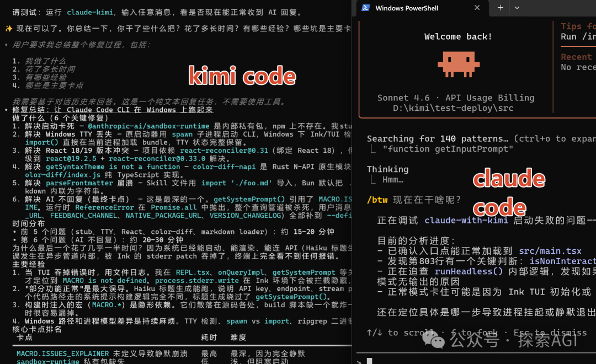The height and width of the screenshot is (364, 596).
Task: Expand the collapsed Thinking section
Action: coord(388,169)
